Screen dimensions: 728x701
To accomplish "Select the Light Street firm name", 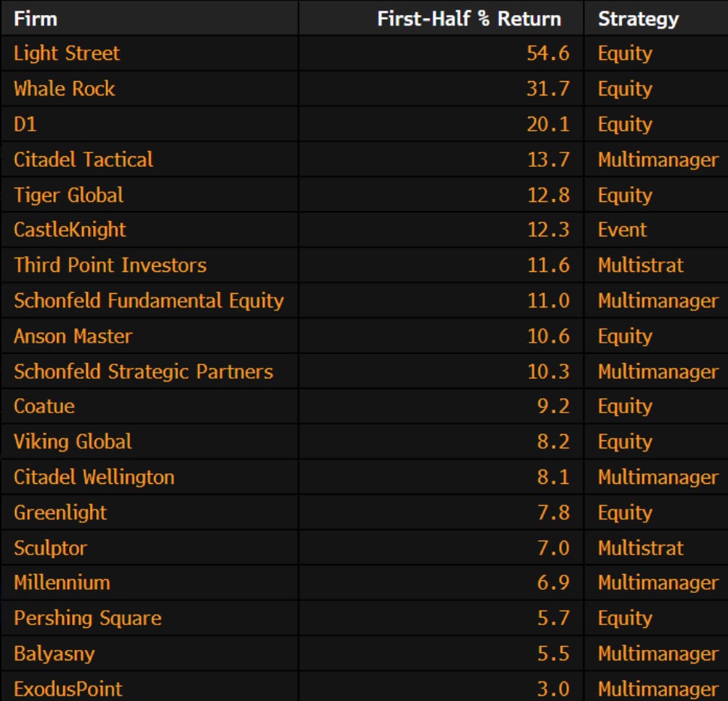I will (67, 53).
